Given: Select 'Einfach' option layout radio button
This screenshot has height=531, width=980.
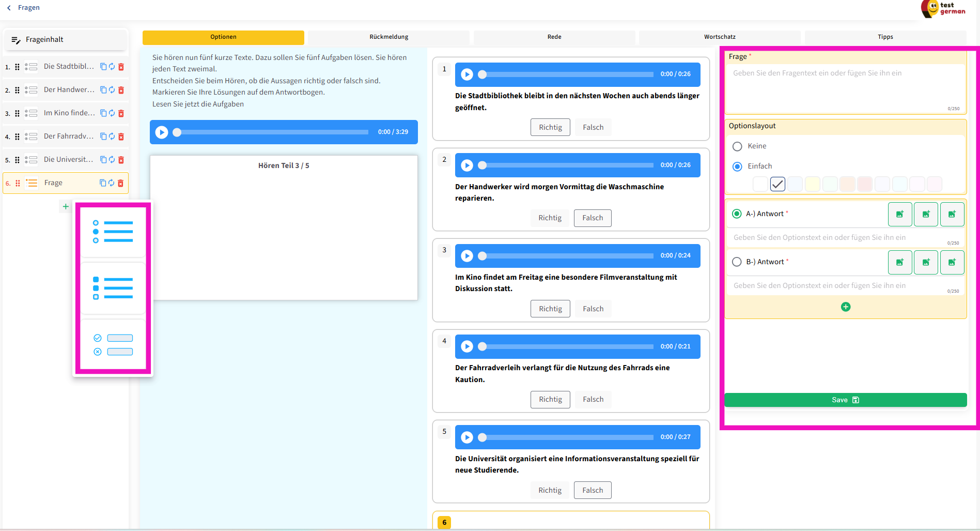Looking at the screenshot, I should [x=737, y=166].
